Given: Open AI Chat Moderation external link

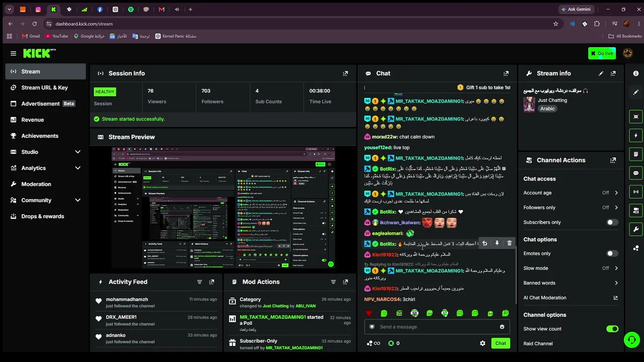Looking at the screenshot, I should [x=615, y=298].
